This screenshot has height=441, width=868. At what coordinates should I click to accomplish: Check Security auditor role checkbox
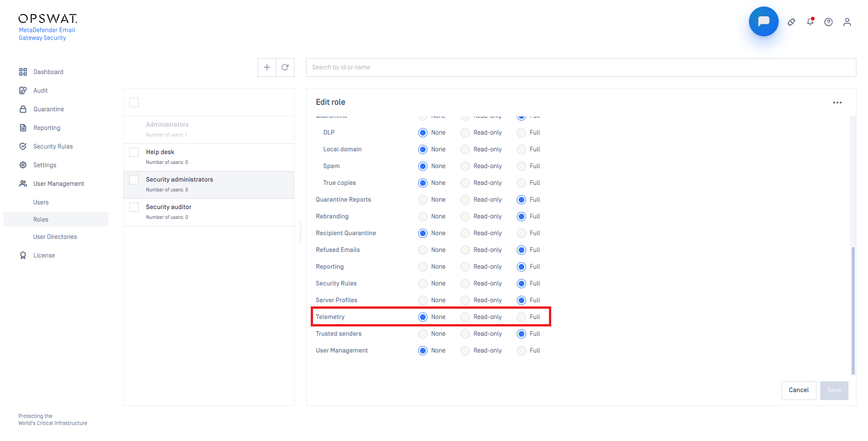134,207
